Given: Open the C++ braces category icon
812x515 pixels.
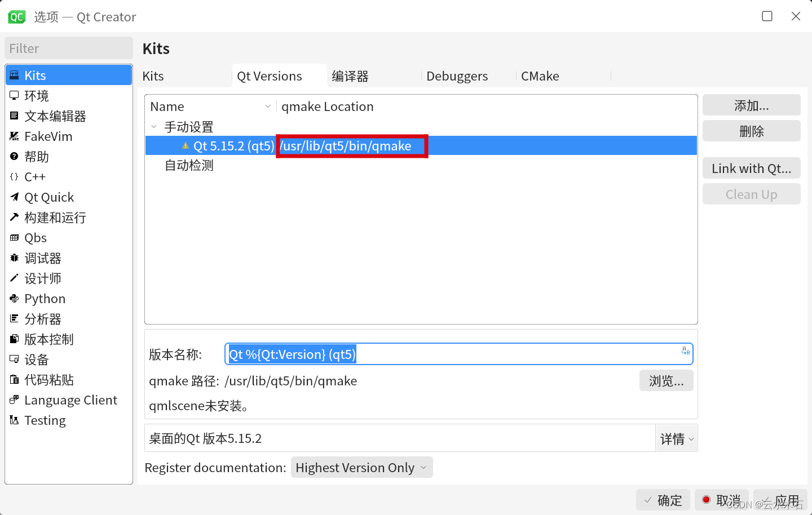Looking at the screenshot, I should 15,177.
